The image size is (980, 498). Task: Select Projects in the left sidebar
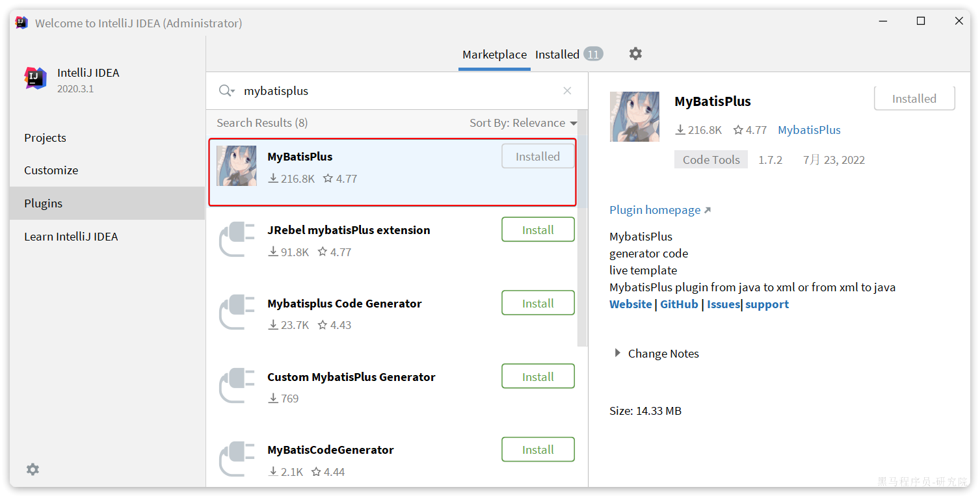pos(45,138)
